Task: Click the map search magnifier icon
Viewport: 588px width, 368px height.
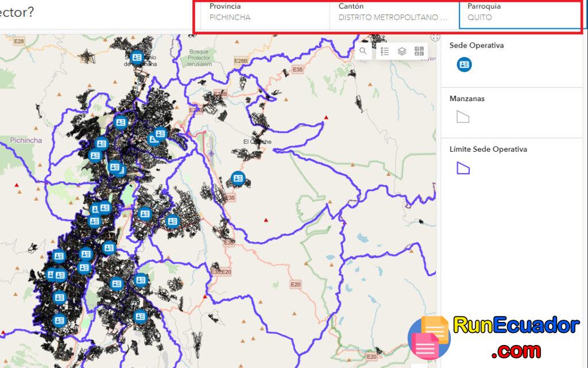Action: tap(363, 51)
